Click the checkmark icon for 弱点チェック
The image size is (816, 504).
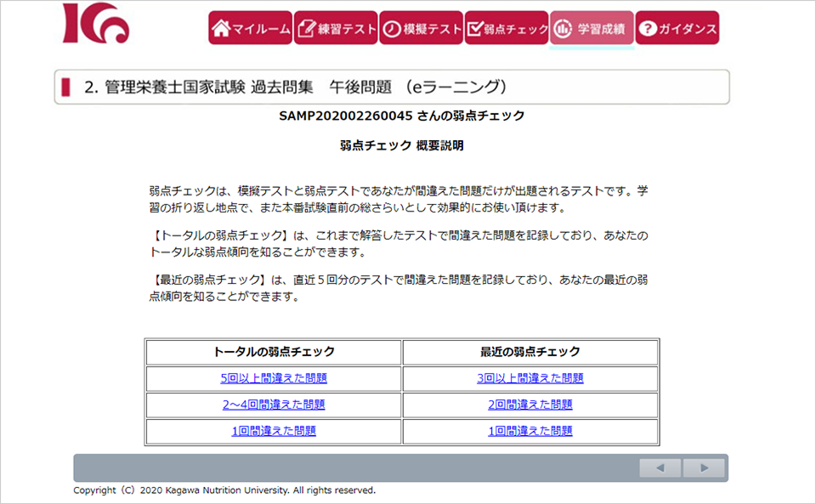coord(475,28)
